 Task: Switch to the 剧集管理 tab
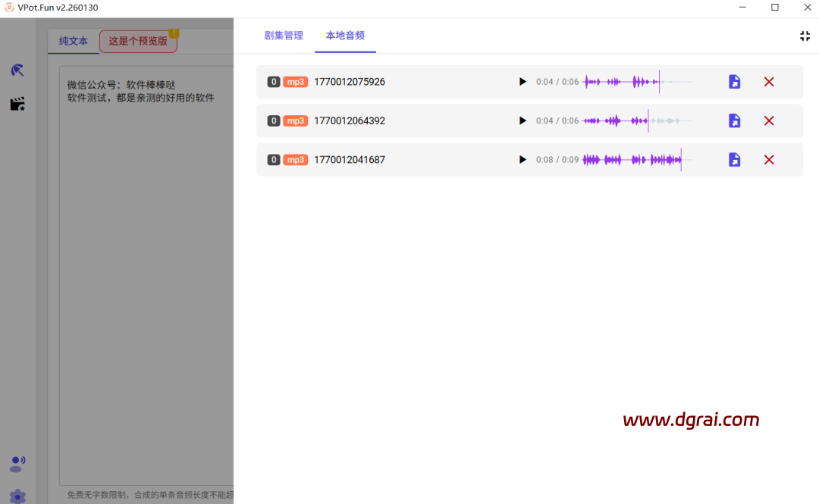284,36
